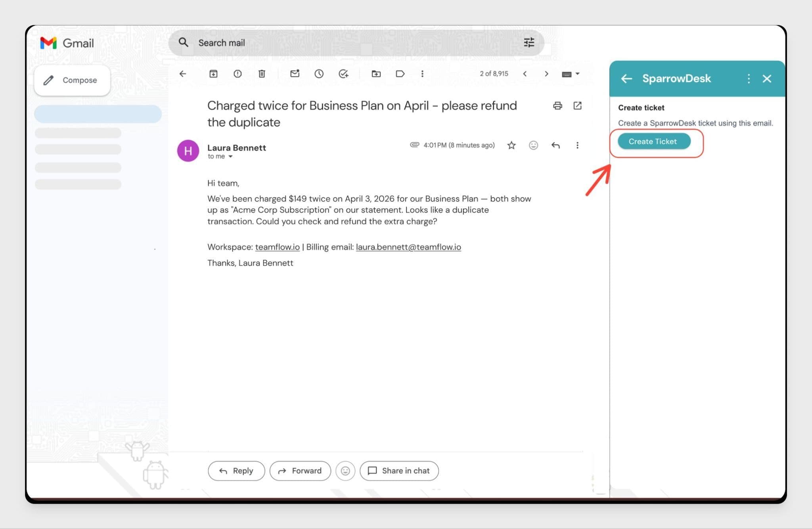Report this email as spam
The height and width of the screenshot is (529, 812).
coord(237,74)
